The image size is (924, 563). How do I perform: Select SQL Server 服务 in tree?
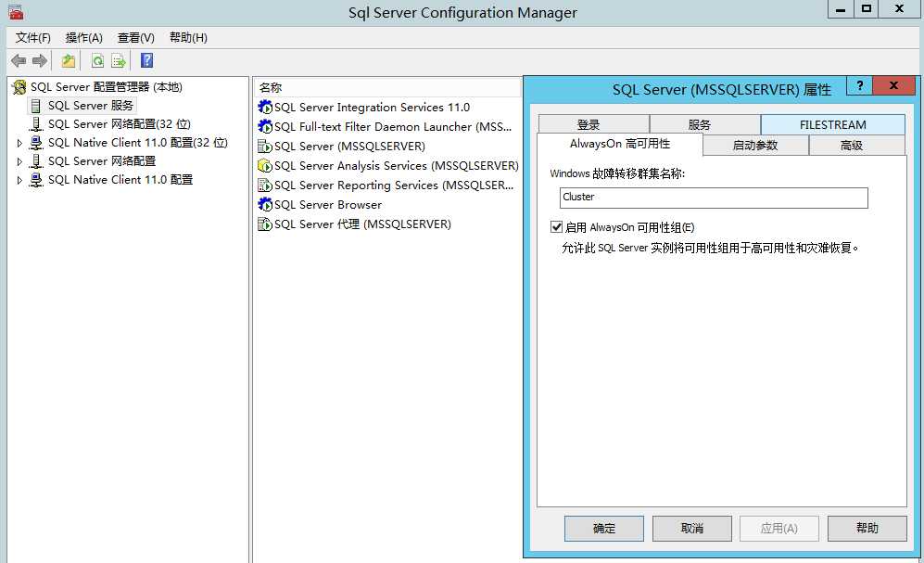click(91, 106)
